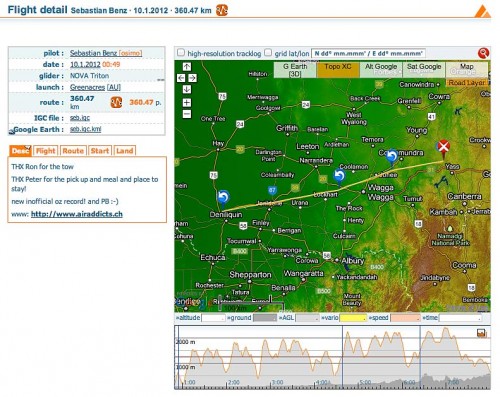Click the orange route icon in route row
This screenshot has height=397, width=500.
(116, 102)
